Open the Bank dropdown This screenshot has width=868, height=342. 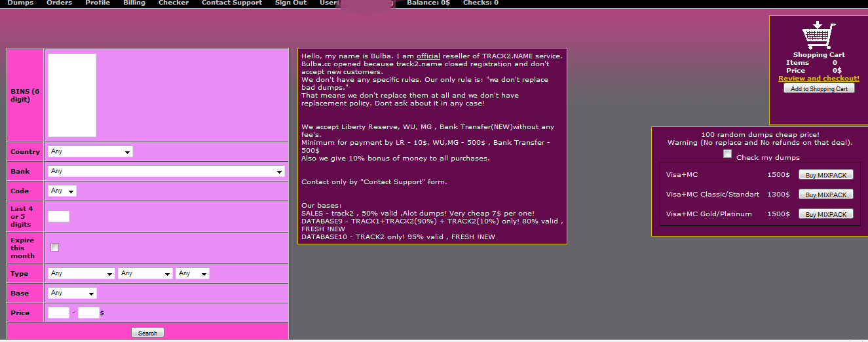pyautogui.click(x=166, y=171)
